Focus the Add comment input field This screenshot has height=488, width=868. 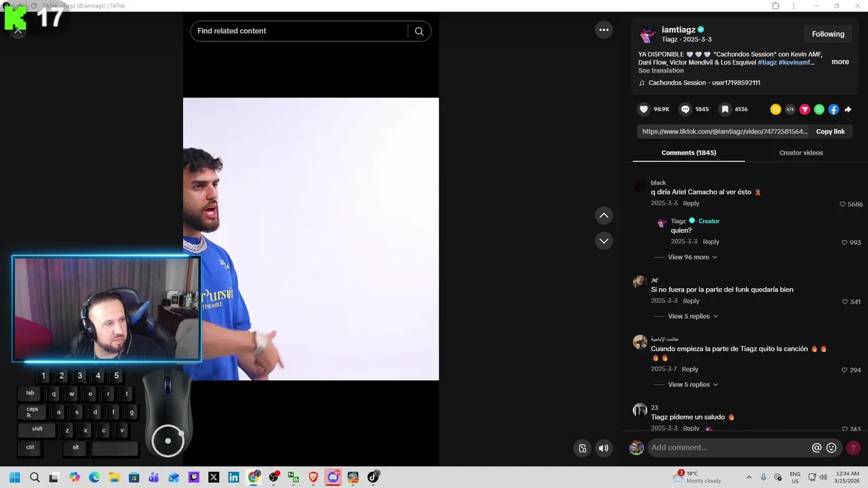point(729,447)
